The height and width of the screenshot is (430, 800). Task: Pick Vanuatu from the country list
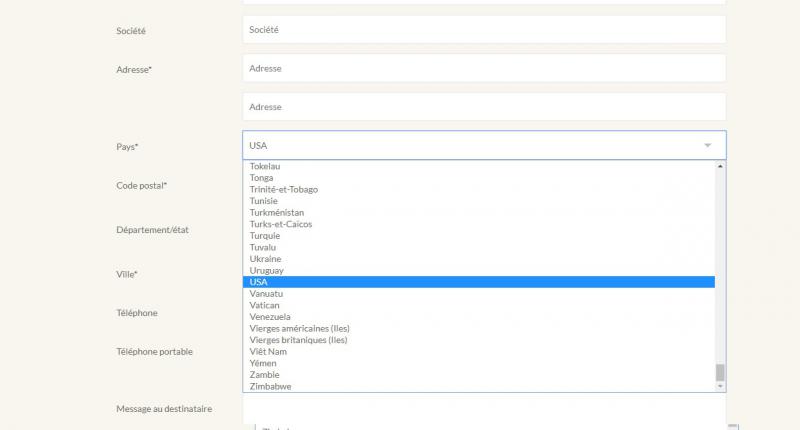click(267, 294)
